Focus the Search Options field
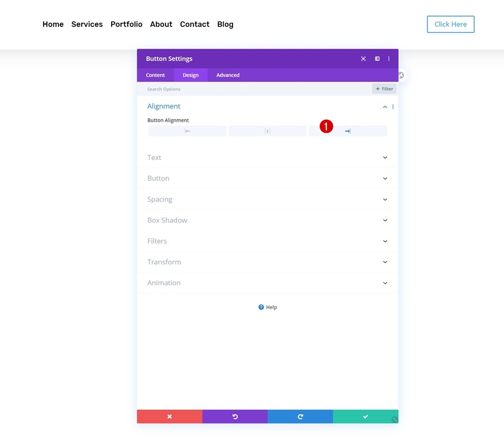504x444 pixels. (x=254, y=89)
